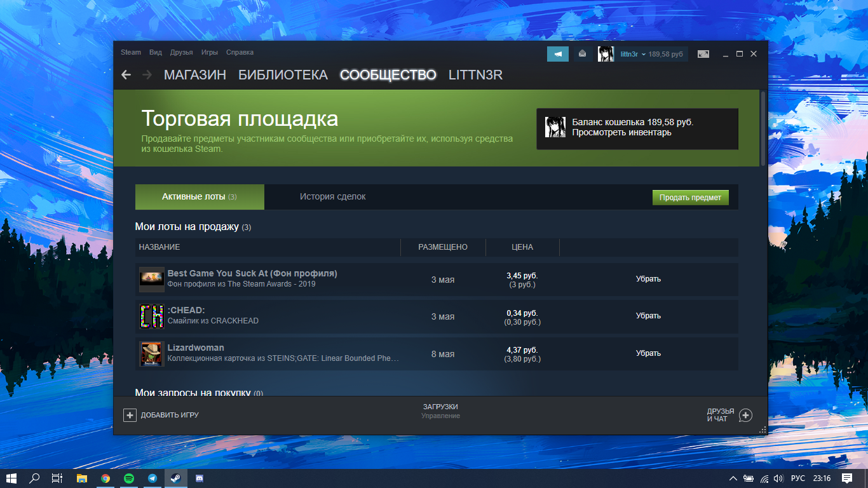Click the Steam taskbar icon
This screenshot has width=868, height=488.
click(176, 478)
